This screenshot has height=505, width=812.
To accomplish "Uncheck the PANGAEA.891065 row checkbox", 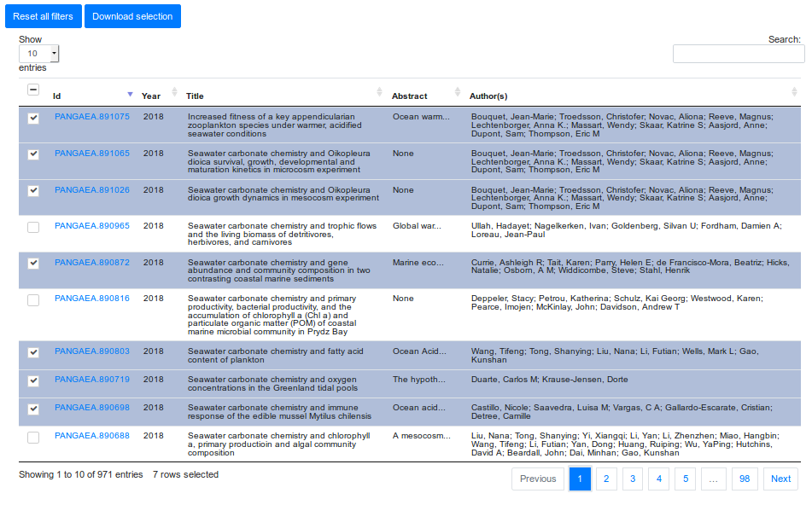I will (33, 154).
